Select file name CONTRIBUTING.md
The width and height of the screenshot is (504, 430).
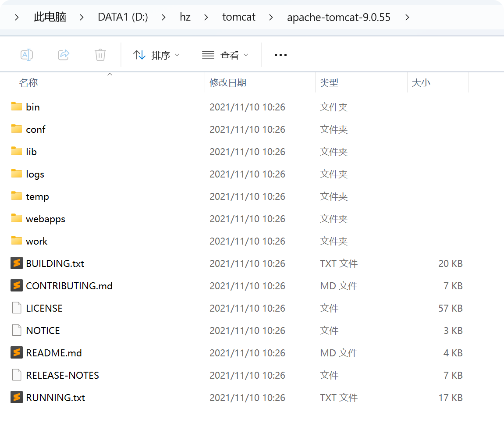click(x=69, y=286)
